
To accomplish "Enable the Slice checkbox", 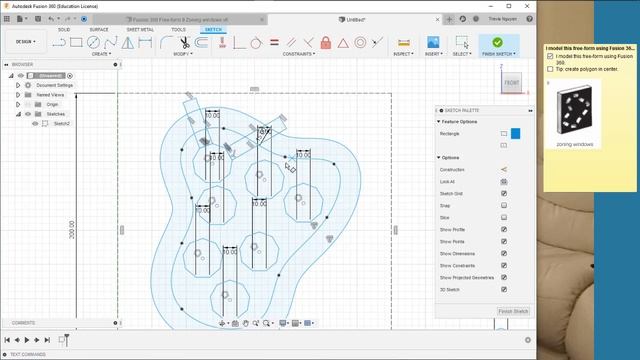I will tap(504, 218).
